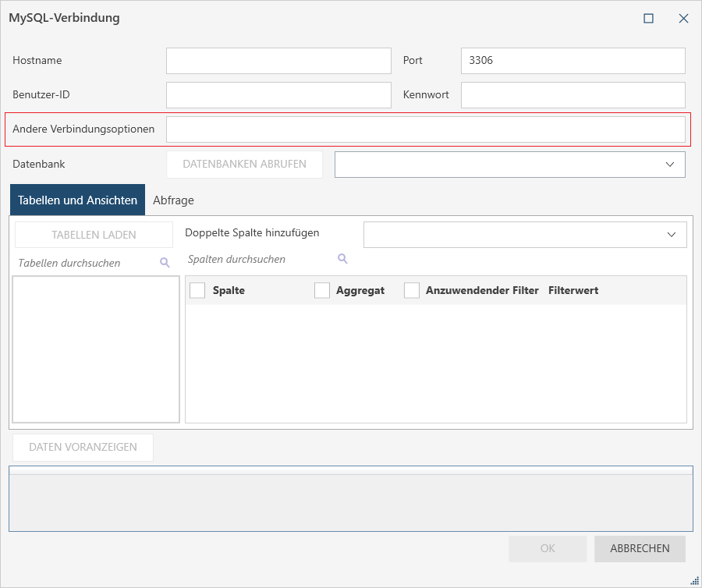Close the MySQL-Verbindung dialog
This screenshot has height=588, width=702.
683,19
